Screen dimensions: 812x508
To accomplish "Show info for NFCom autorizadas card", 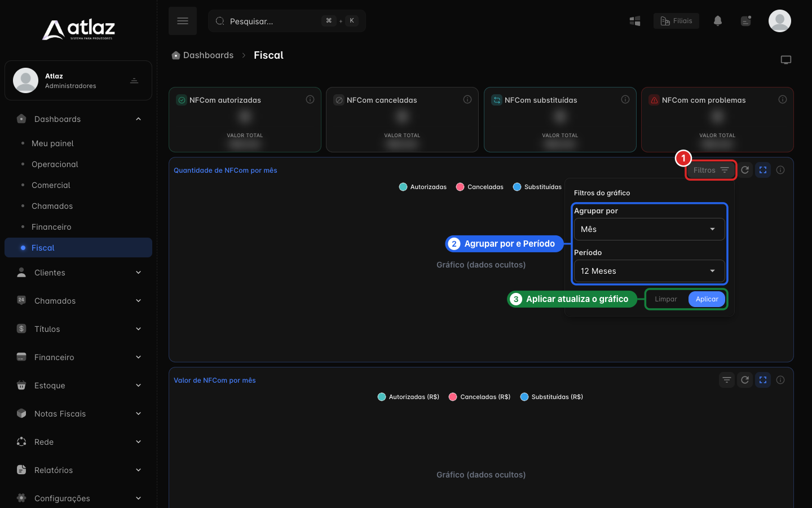I will 310,99.
